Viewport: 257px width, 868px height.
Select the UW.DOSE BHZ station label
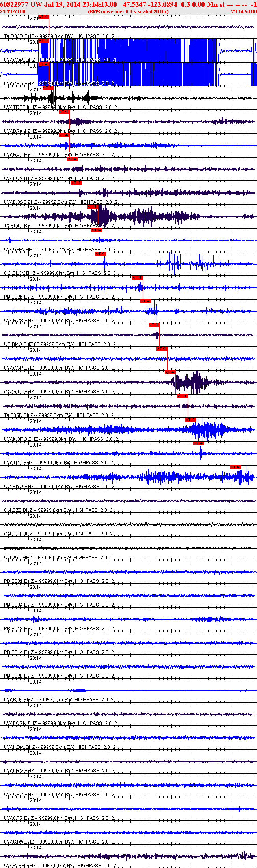[x=21, y=202]
